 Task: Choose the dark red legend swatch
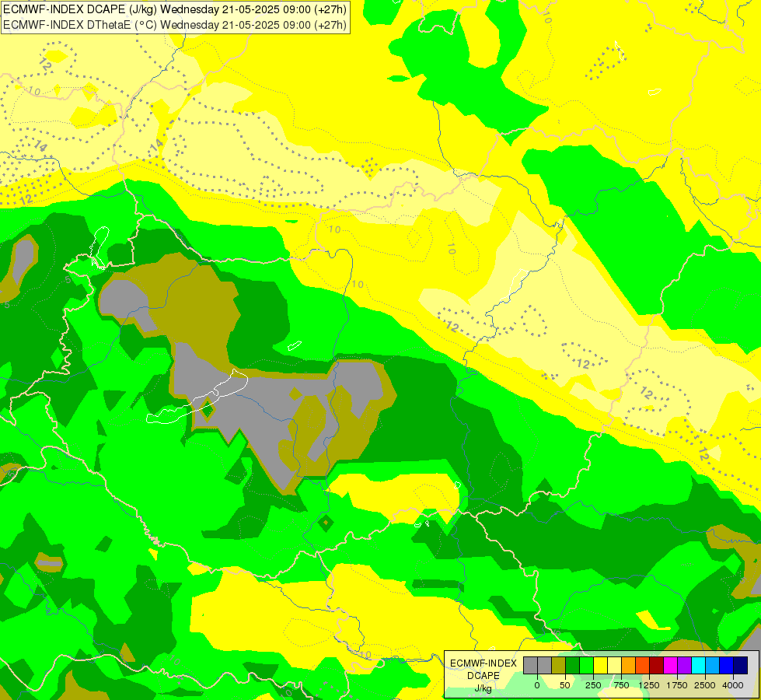pyautogui.click(x=657, y=665)
